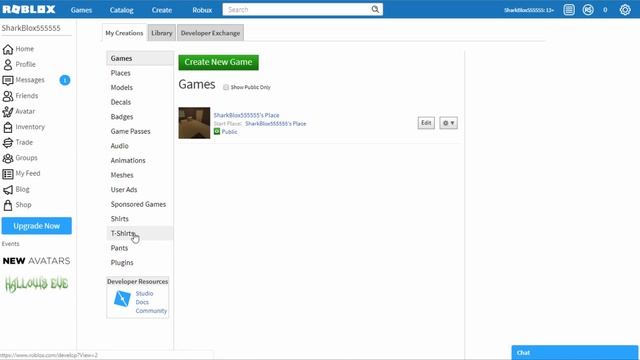Select Animations in creations list
This screenshot has height=360, width=640.
[140, 160]
